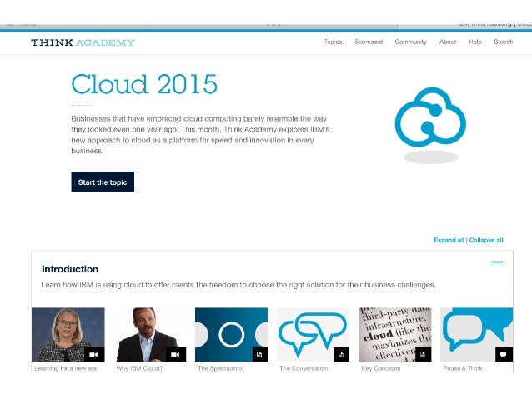Click the Collapse all link
This screenshot has width=532, height=399.
pyautogui.click(x=486, y=240)
